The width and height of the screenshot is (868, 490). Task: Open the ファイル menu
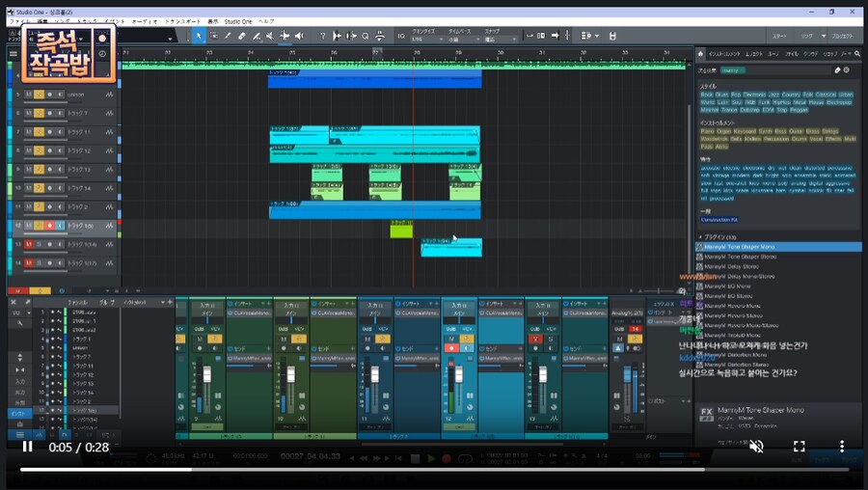(x=20, y=21)
